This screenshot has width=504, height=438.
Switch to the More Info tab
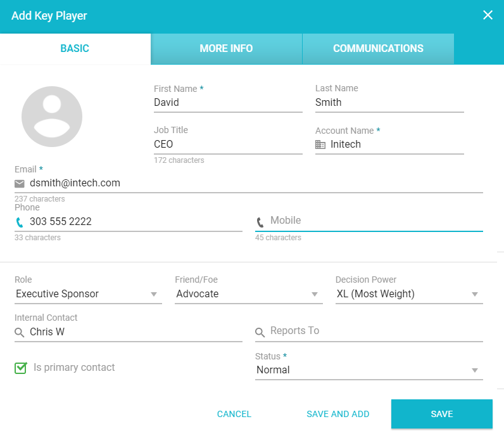tap(226, 49)
